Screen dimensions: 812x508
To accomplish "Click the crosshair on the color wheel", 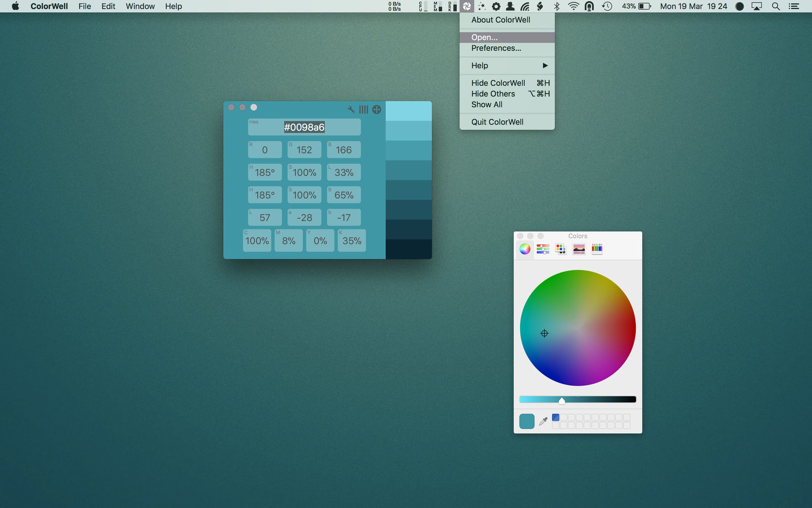I will tap(545, 333).
